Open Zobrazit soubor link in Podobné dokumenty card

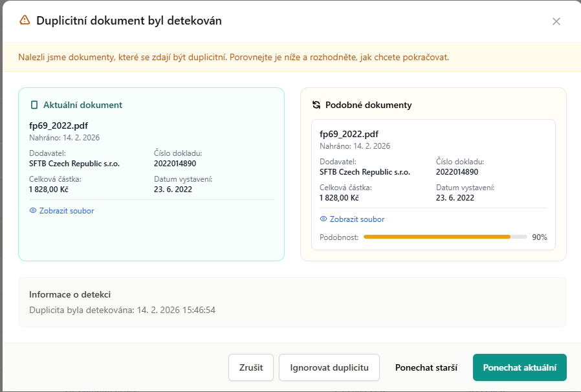click(x=356, y=219)
